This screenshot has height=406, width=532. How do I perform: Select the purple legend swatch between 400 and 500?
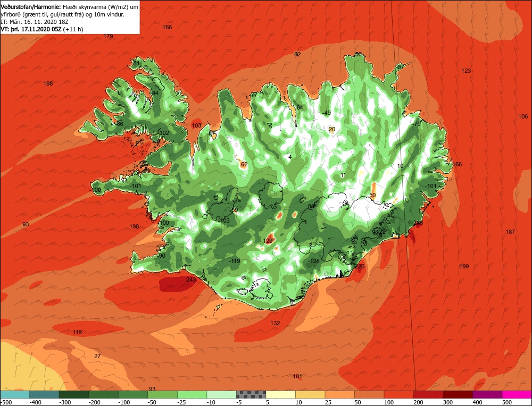[x=487, y=394]
